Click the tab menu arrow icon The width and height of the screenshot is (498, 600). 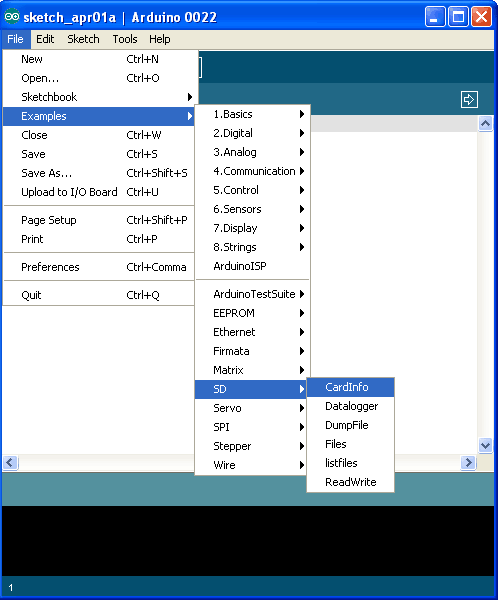click(469, 99)
